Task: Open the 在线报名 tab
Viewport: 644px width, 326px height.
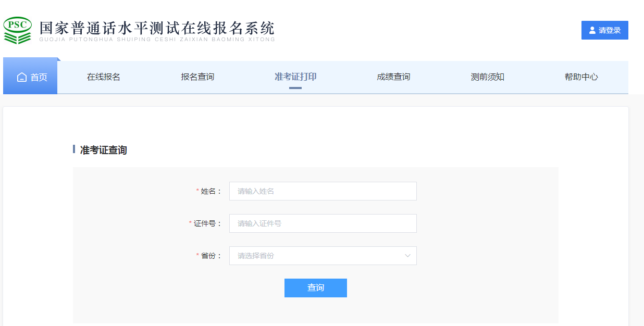Action: coord(104,77)
